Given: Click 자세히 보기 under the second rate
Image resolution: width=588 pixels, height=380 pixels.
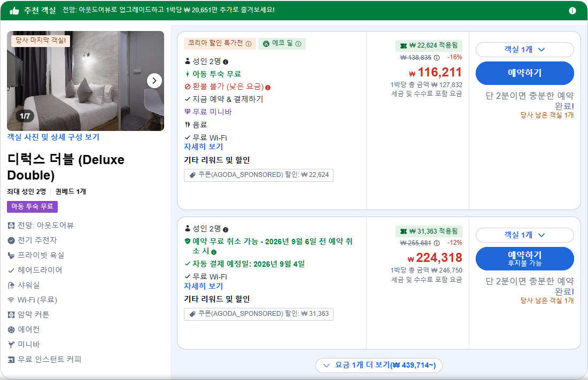Looking at the screenshot, I should (204, 286).
